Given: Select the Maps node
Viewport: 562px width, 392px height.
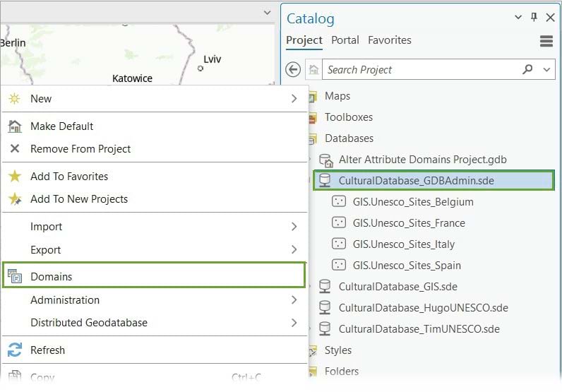Looking at the screenshot, I should (337, 96).
